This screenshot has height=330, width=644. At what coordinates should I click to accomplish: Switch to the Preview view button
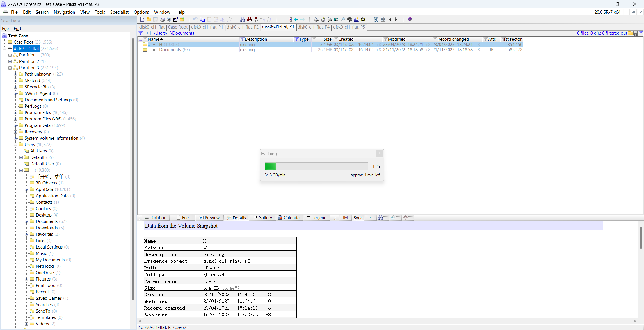209,218
